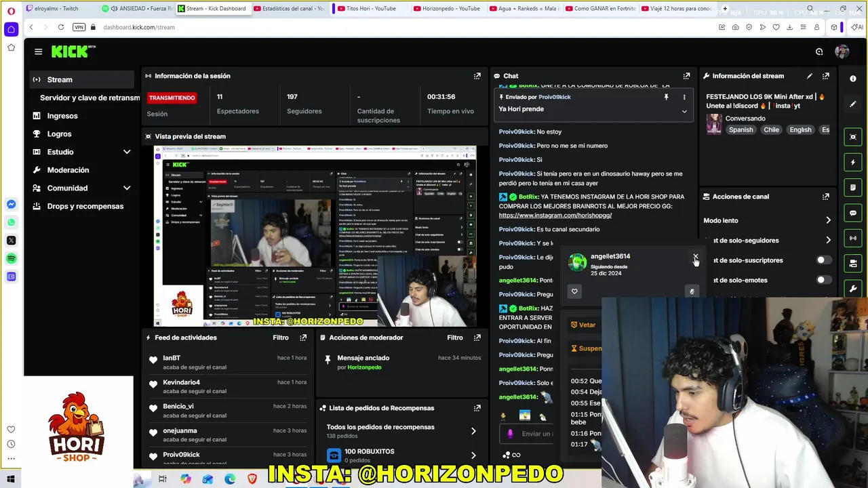Open Messenger in Opera sidebar

click(11, 205)
